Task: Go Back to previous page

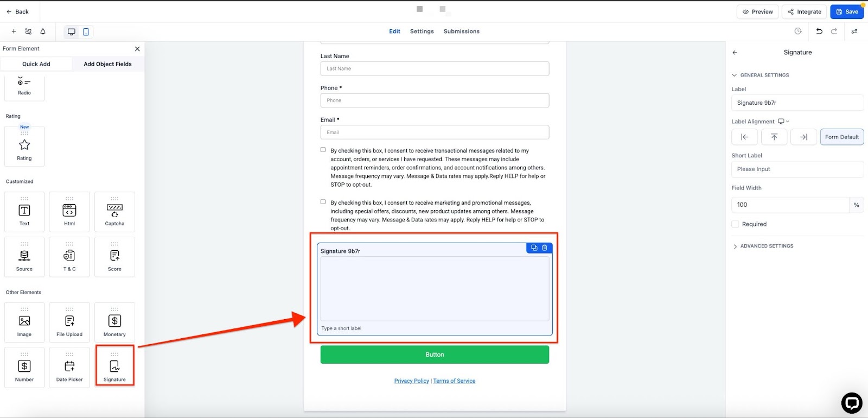Action: (18, 11)
